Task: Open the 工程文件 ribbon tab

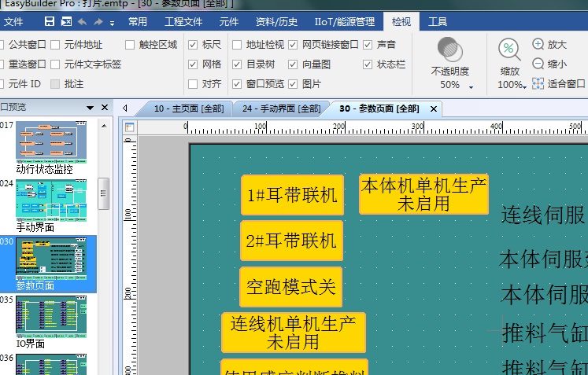Action: (183, 21)
